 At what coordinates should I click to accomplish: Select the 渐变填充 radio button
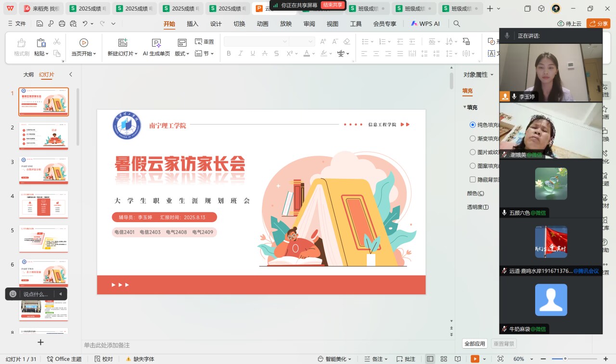[x=473, y=138]
